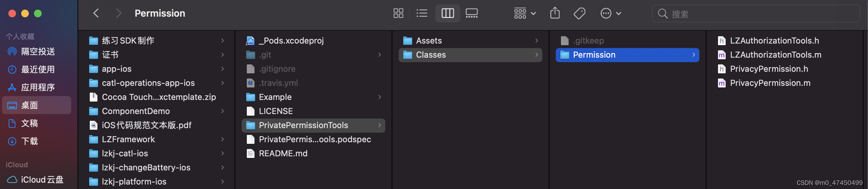Screen dimensions: 868x189
Task: Click the Tags toolbar icon
Action: pos(579,13)
